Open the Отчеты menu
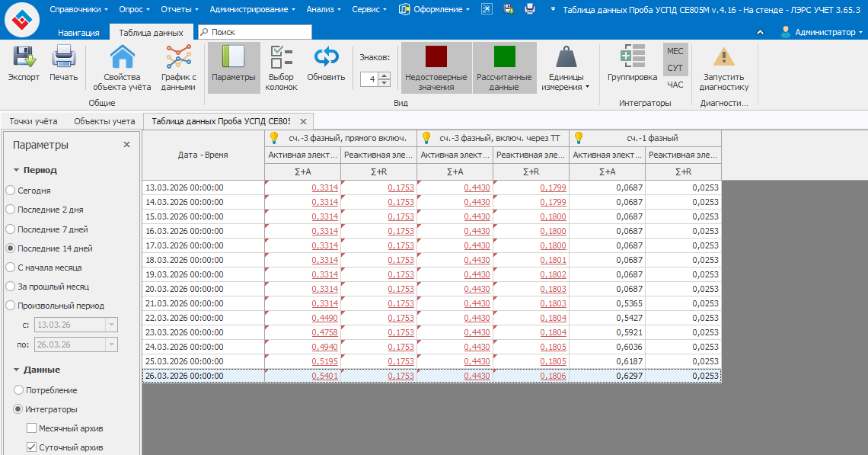This screenshot has width=868, height=455. [x=180, y=9]
